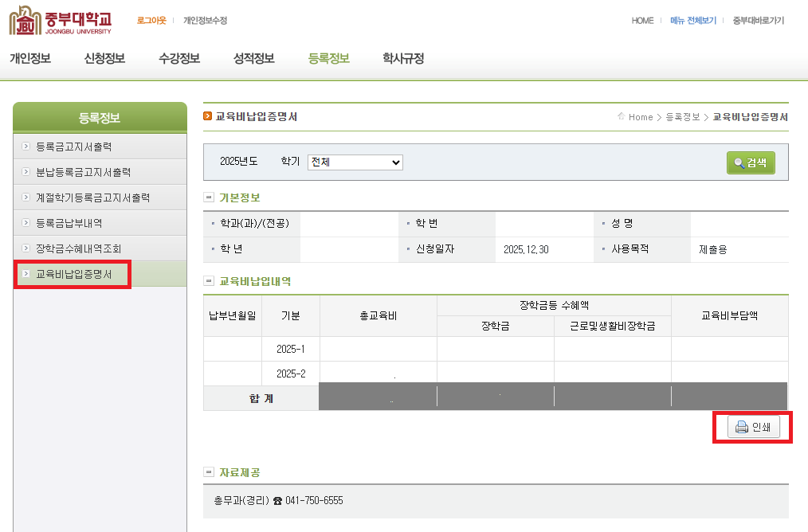Select 계절학기등록금고지서출력 in sidebar

click(92, 198)
